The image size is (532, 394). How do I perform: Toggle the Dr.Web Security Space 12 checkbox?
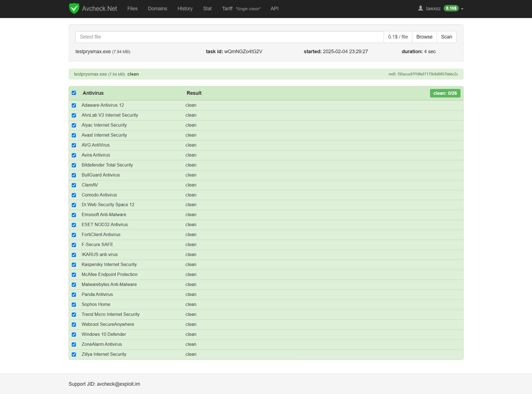74,205
